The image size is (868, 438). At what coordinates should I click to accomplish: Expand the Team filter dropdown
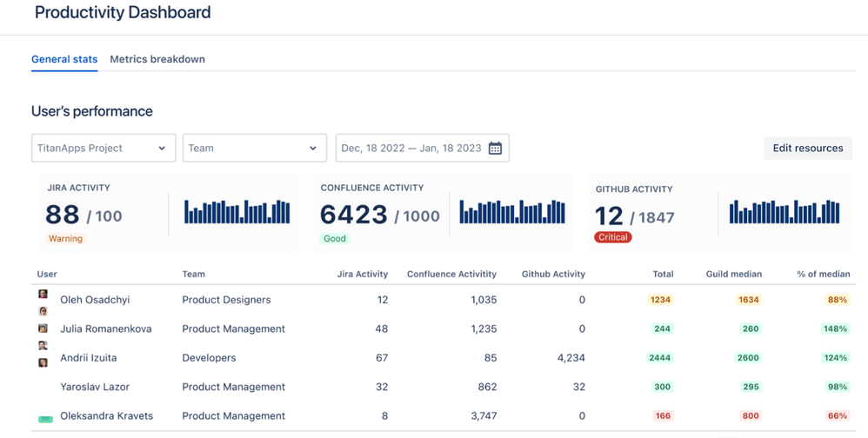[x=254, y=149]
